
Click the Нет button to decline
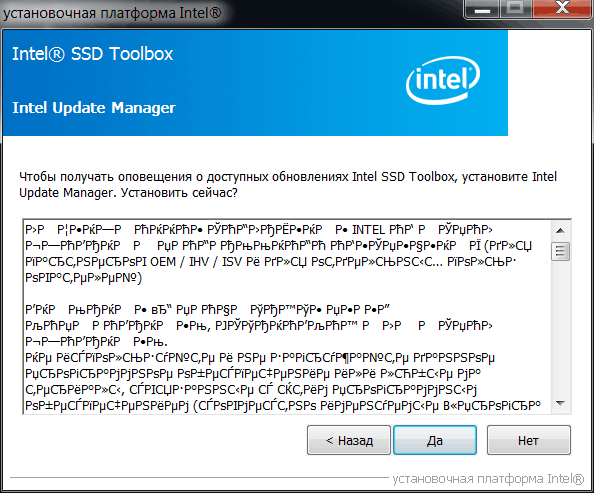click(528, 440)
